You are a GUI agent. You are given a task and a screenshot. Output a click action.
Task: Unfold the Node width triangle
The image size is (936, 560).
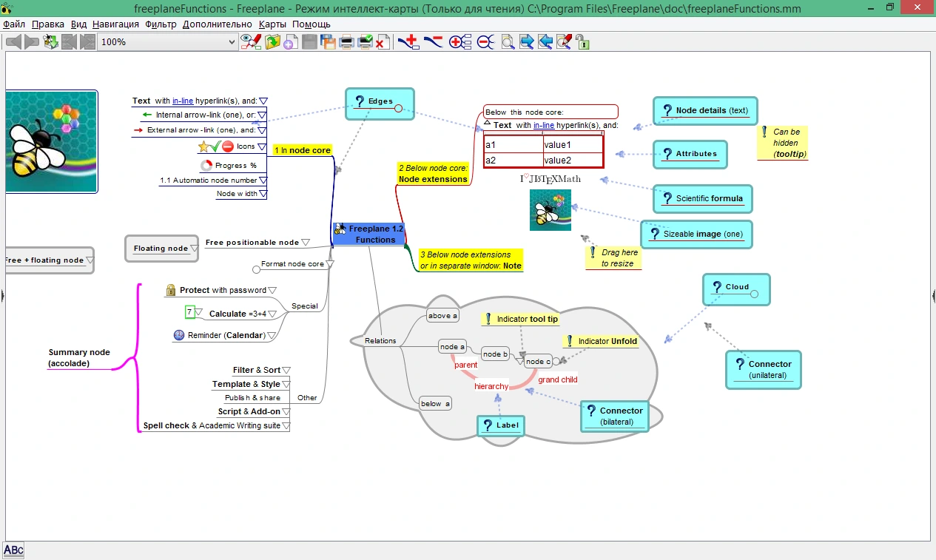pyautogui.click(x=262, y=194)
